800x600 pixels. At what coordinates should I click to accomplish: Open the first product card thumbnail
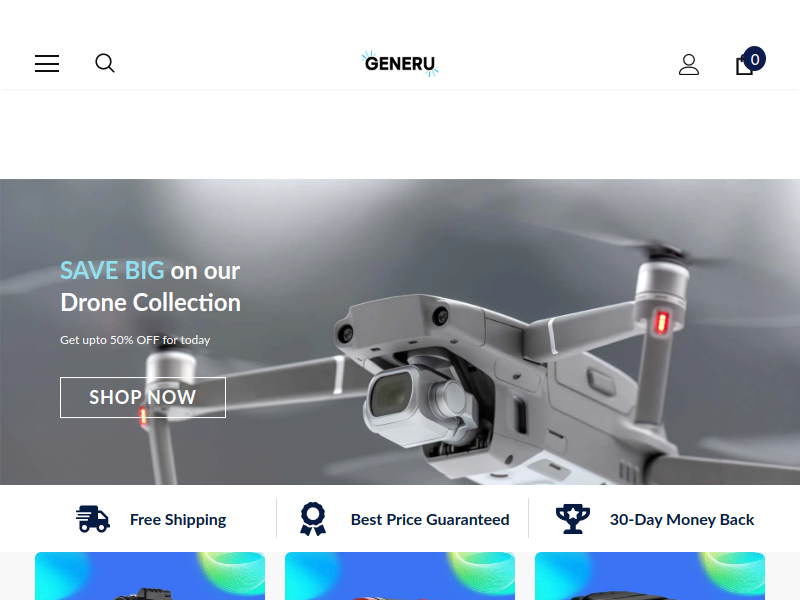150,576
